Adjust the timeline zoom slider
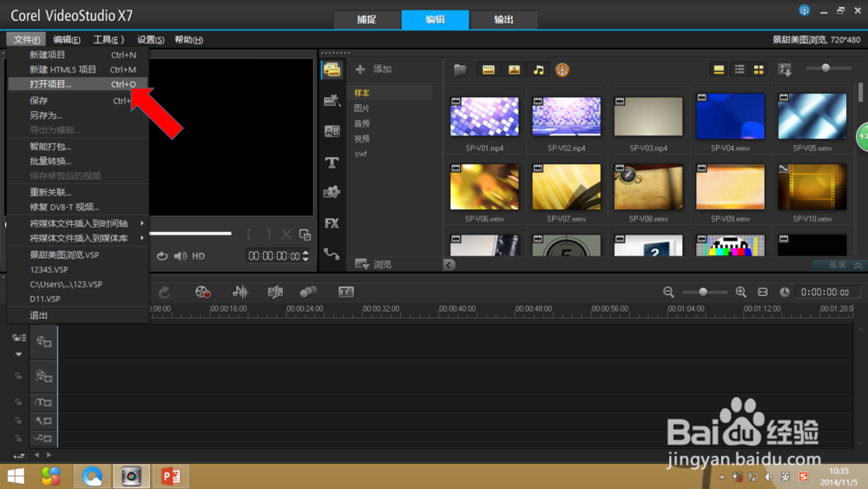This screenshot has height=489, width=868. [704, 292]
